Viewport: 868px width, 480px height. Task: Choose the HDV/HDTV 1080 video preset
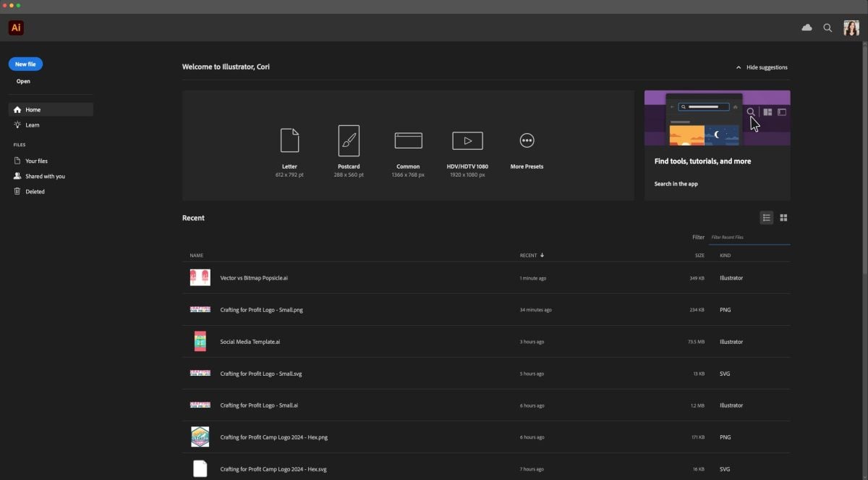pyautogui.click(x=467, y=153)
